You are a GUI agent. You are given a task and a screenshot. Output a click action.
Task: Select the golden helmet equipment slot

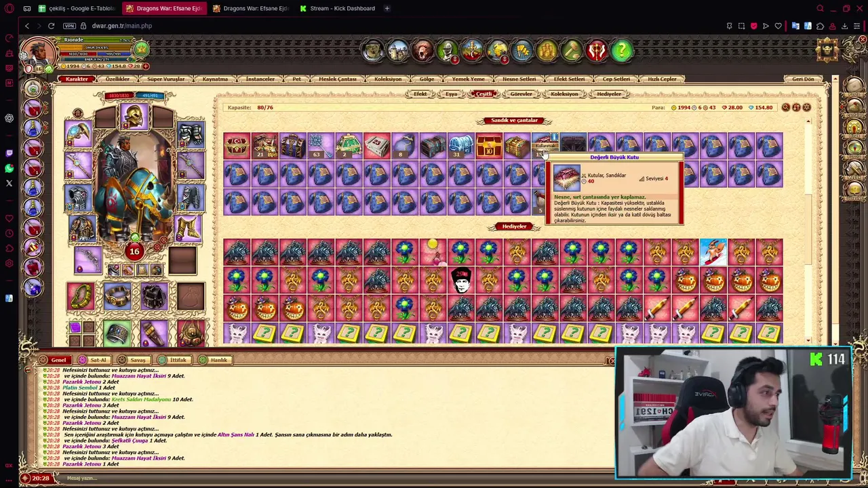(x=134, y=117)
